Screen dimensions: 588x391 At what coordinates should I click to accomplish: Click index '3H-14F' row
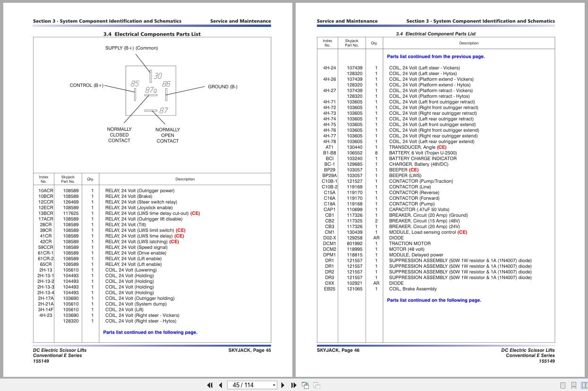click(x=46, y=310)
